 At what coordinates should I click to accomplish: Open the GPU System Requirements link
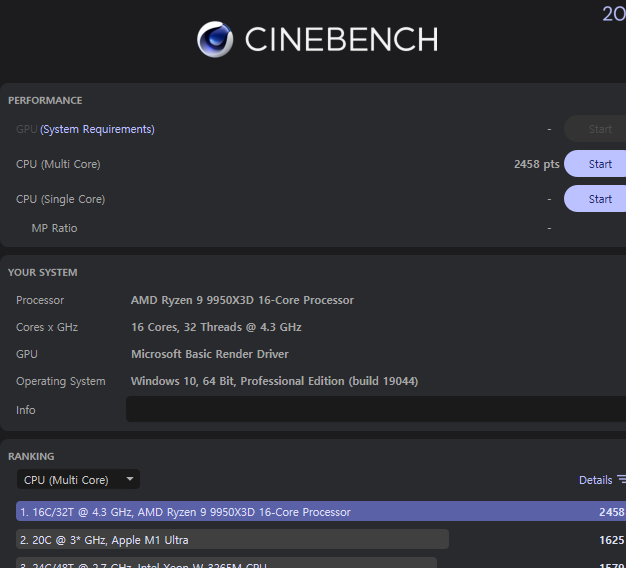[x=97, y=129]
